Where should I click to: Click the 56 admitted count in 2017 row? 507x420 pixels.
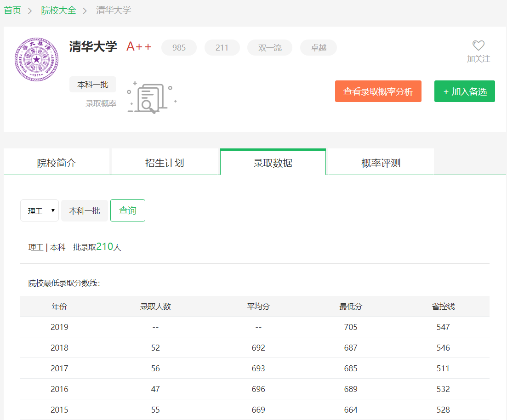click(155, 368)
